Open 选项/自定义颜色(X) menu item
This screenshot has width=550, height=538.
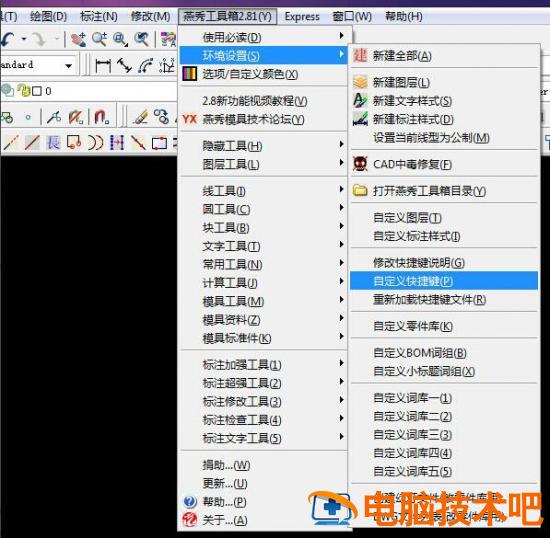point(263,74)
